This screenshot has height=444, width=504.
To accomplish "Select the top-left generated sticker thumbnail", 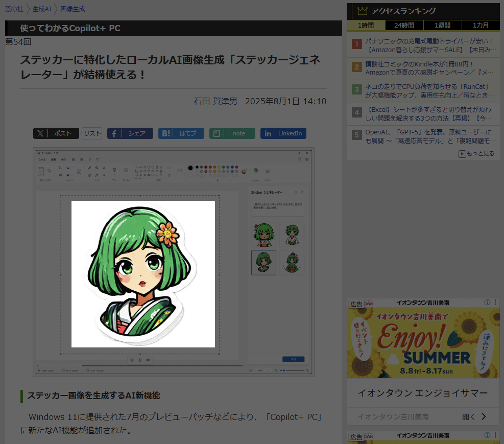I will 264,235.
